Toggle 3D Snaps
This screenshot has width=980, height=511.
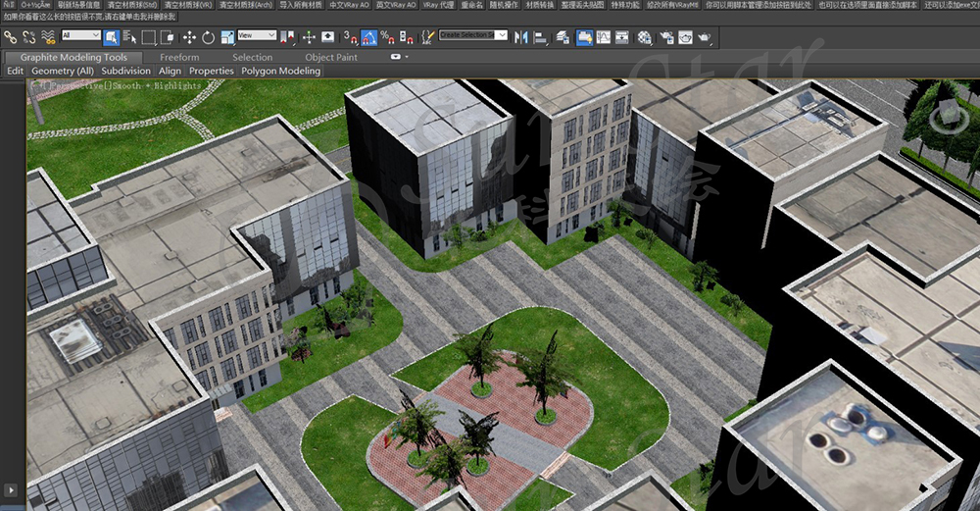click(x=350, y=37)
